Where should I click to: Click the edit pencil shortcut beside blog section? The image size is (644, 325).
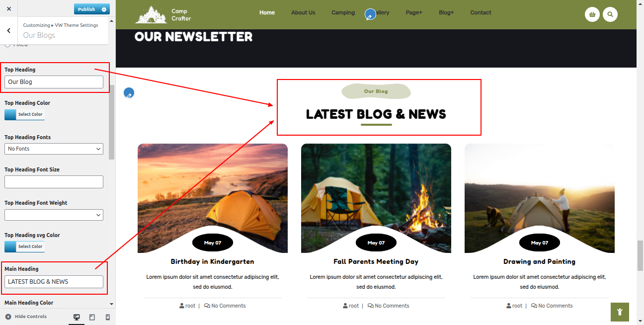tap(129, 93)
